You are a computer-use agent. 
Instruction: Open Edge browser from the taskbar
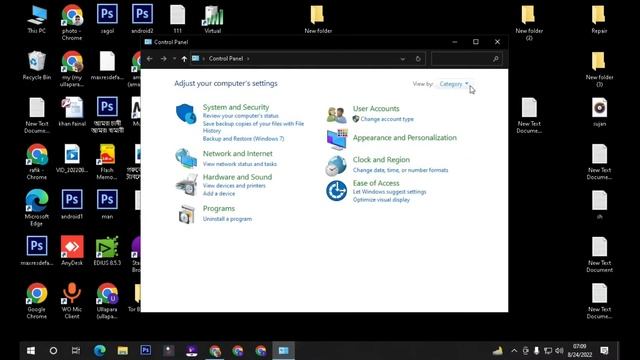click(x=100, y=350)
